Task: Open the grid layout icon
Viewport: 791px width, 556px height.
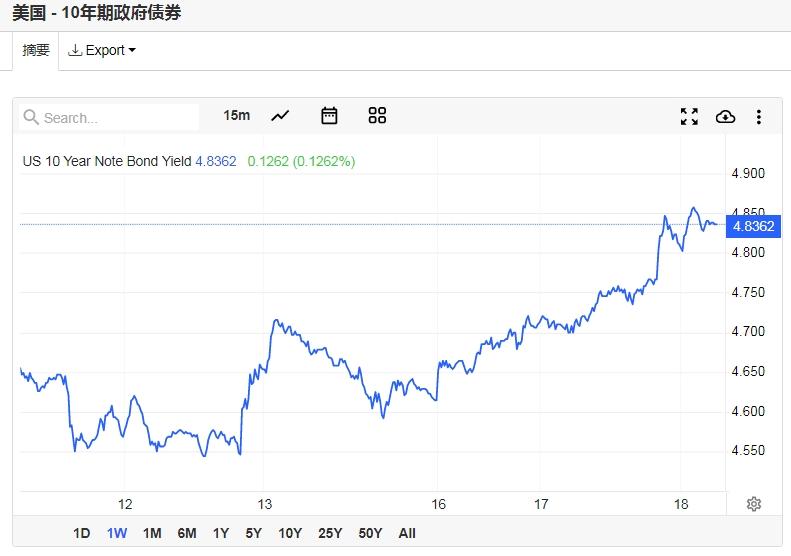Action: [x=377, y=116]
